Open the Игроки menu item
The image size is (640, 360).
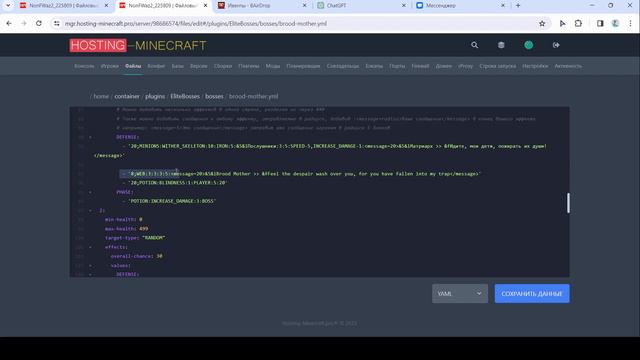pyautogui.click(x=109, y=66)
